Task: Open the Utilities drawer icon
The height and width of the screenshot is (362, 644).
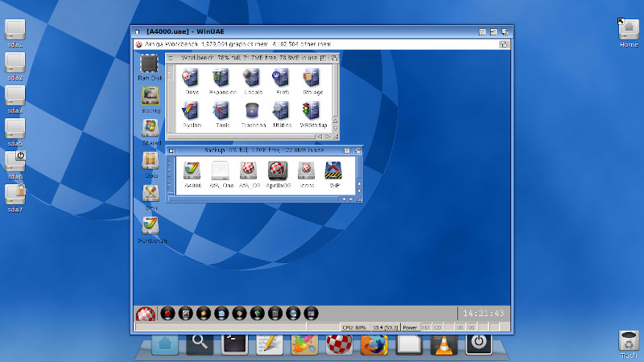Action: tap(282, 112)
